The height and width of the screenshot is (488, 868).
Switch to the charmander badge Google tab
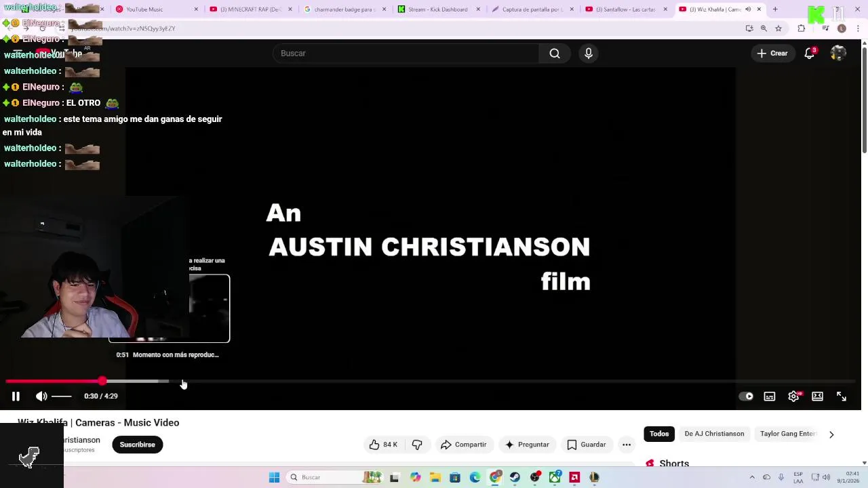pos(344,9)
